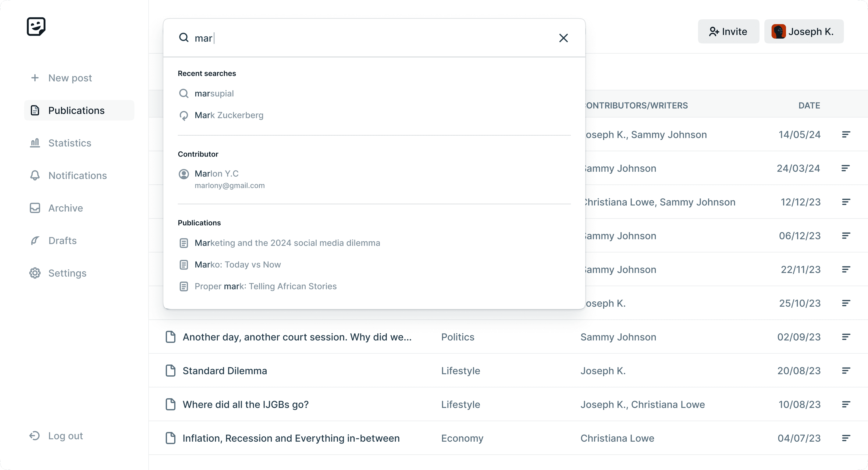868x470 pixels.
Task: Open Statistics from the sidebar
Action: [70, 143]
